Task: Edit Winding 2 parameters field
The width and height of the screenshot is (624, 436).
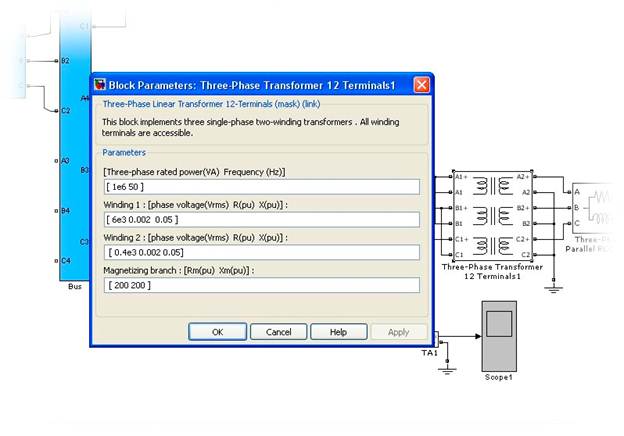Action: [261, 252]
